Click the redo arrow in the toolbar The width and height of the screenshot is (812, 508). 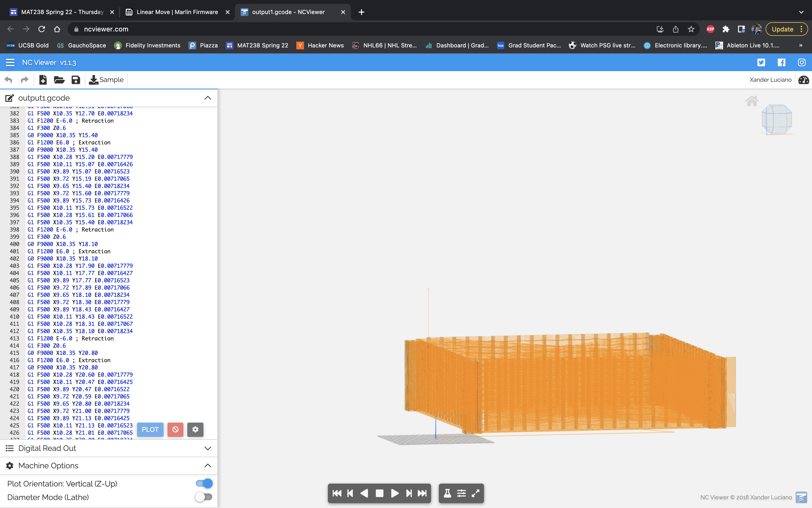click(x=24, y=80)
